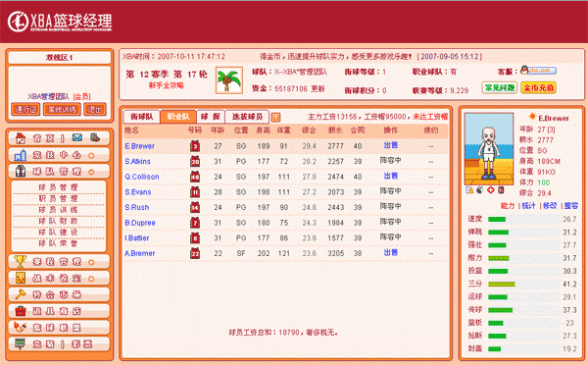The width and height of the screenshot is (588, 365).
Task: Click the E.Brewer player avatar picture
Action: 489,149
